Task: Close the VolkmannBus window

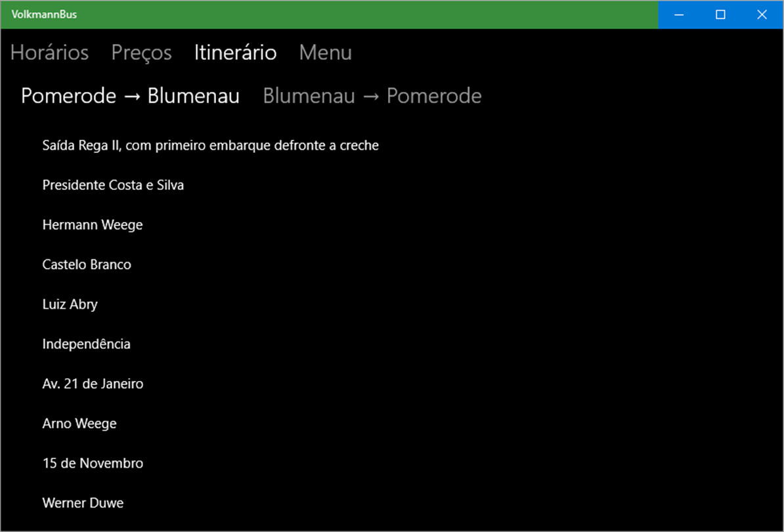Action: click(762, 14)
